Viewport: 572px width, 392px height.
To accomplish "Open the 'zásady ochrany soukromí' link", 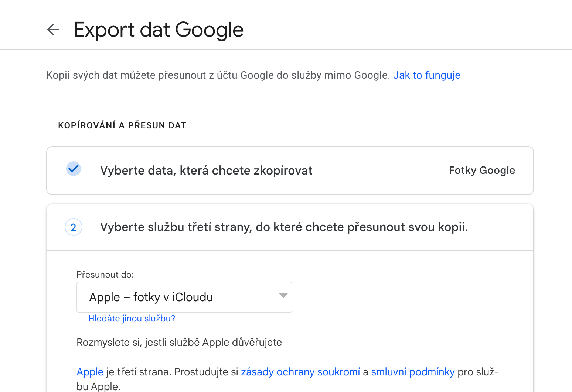I will tap(300, 372).
